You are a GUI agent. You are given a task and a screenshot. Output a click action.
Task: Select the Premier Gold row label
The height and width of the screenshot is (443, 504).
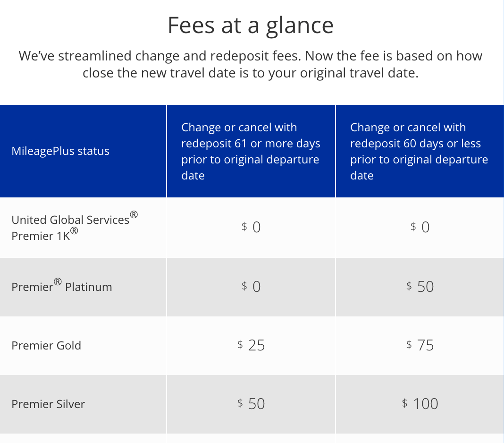(x=46, y=345)
